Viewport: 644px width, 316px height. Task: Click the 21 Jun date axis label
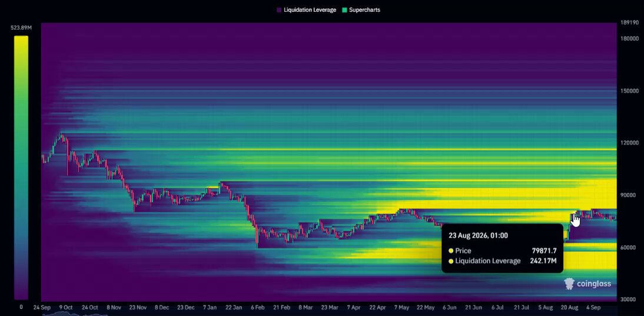473,307
